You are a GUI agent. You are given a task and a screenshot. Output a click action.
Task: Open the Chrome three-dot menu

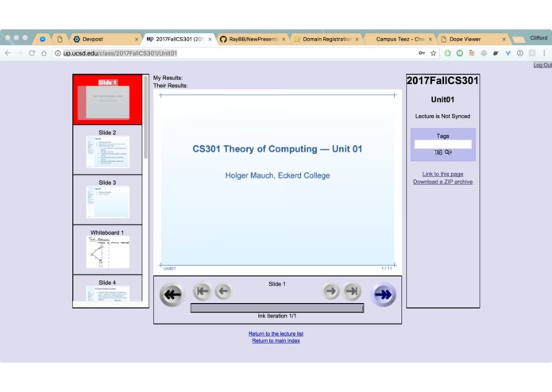pyautogui.click(x=544, y=53)
